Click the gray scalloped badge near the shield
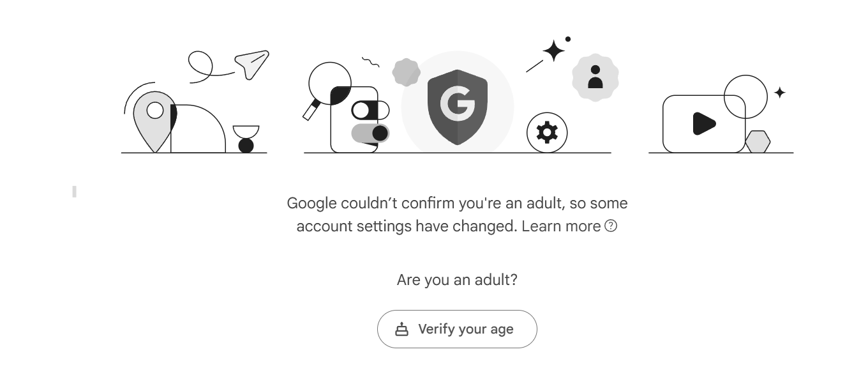The width and height of the screenshot is (868, 370). [406, 72]
